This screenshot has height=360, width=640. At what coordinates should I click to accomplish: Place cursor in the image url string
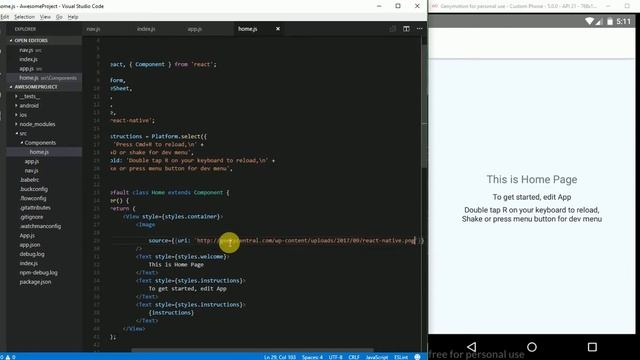pyautogui.click(x=305, y=240)
